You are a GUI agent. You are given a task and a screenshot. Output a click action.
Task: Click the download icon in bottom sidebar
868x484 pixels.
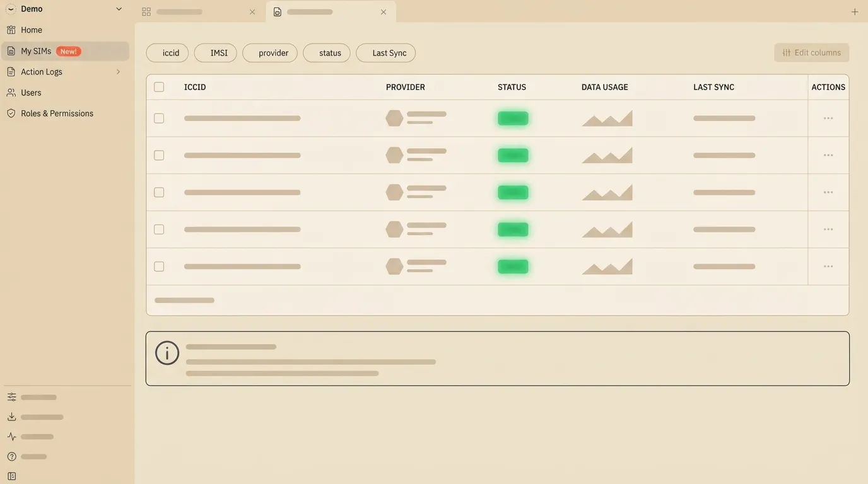11,417
